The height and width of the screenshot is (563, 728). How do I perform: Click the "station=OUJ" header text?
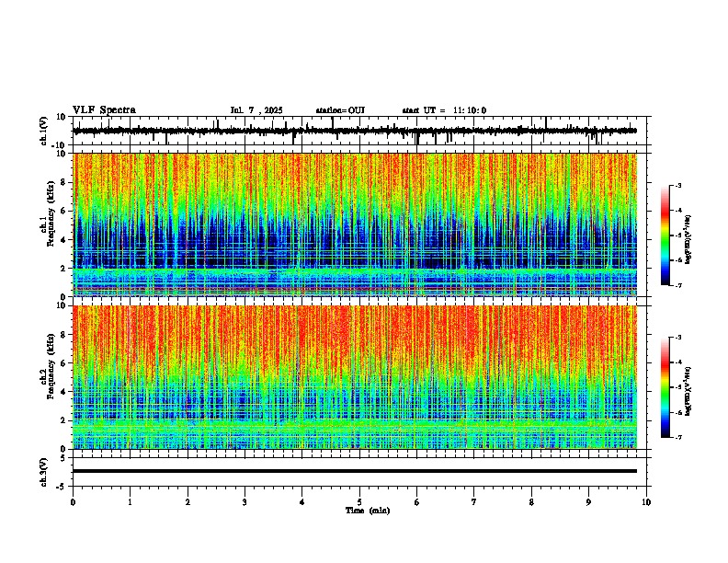coord(340,110)
